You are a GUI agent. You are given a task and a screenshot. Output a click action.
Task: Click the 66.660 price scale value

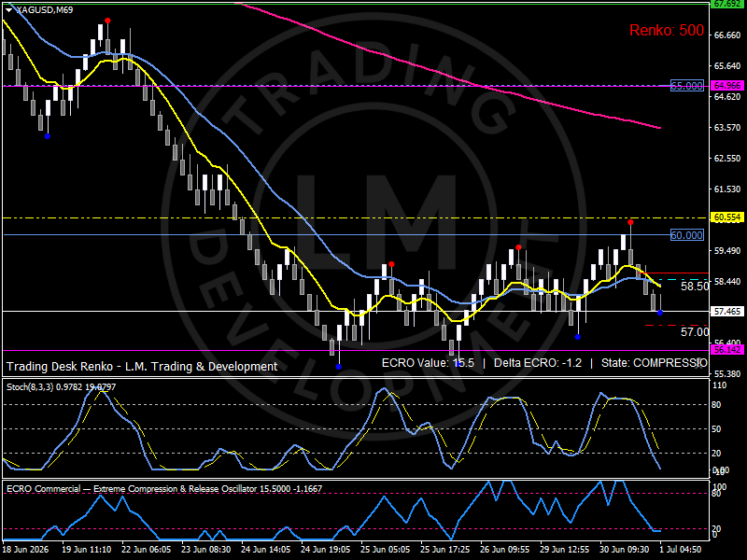click(x=727, y=35)
